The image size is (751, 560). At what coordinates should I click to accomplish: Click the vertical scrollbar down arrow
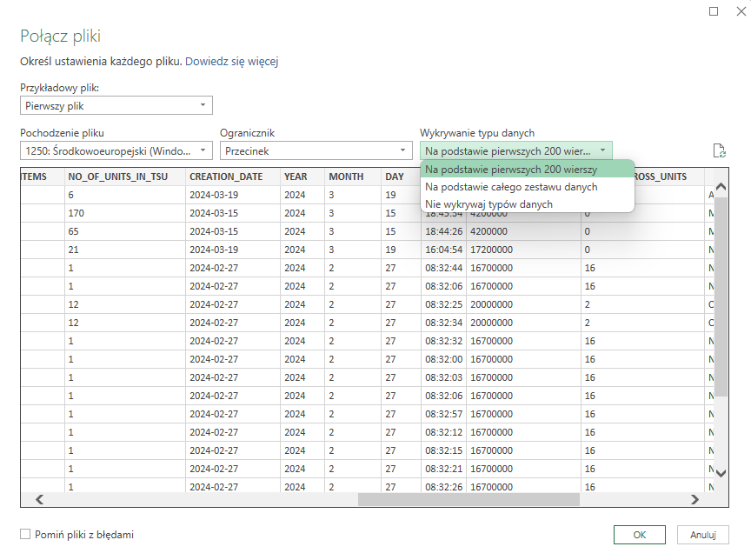click(720, 472)
